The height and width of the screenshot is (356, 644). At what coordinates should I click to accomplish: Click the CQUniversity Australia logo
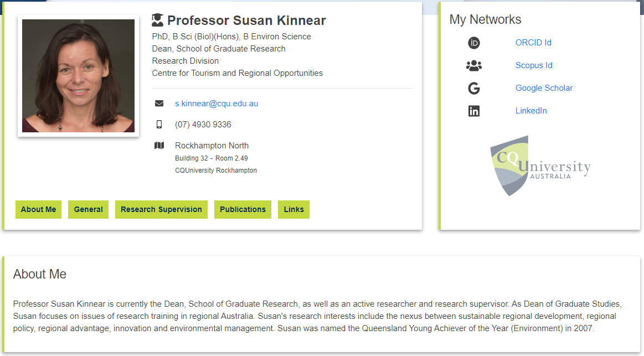[539, 165]
